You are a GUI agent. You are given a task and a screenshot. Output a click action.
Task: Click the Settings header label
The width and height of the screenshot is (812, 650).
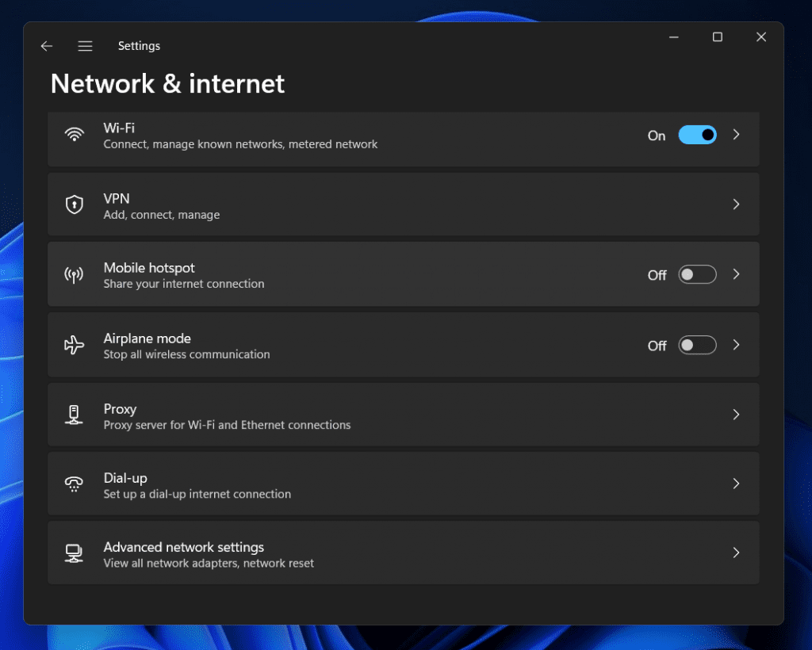tap(139, 46)
